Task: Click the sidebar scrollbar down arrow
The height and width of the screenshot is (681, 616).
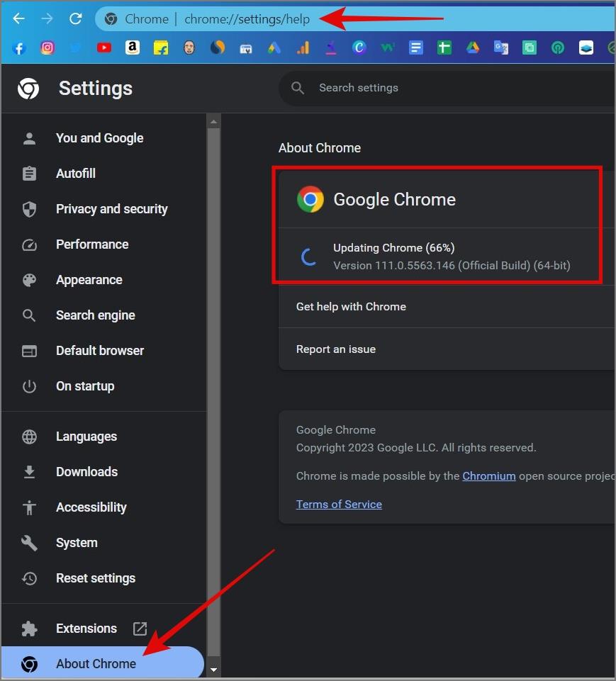Action: 213,670
